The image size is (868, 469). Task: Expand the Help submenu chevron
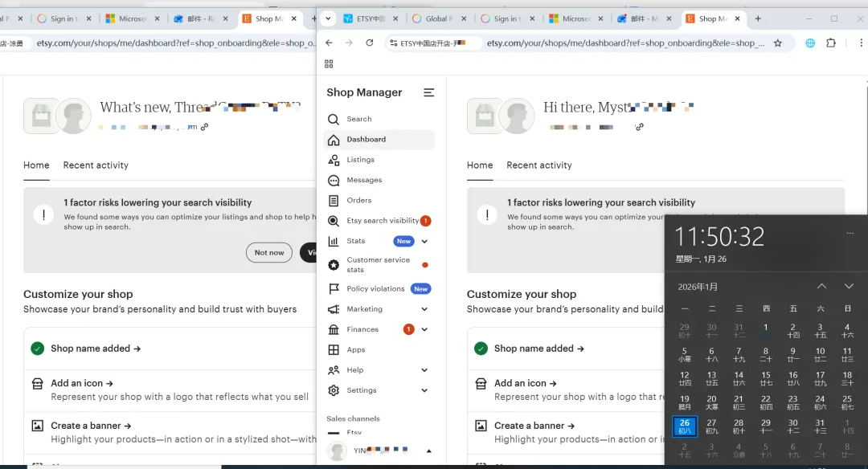point(424,370)
